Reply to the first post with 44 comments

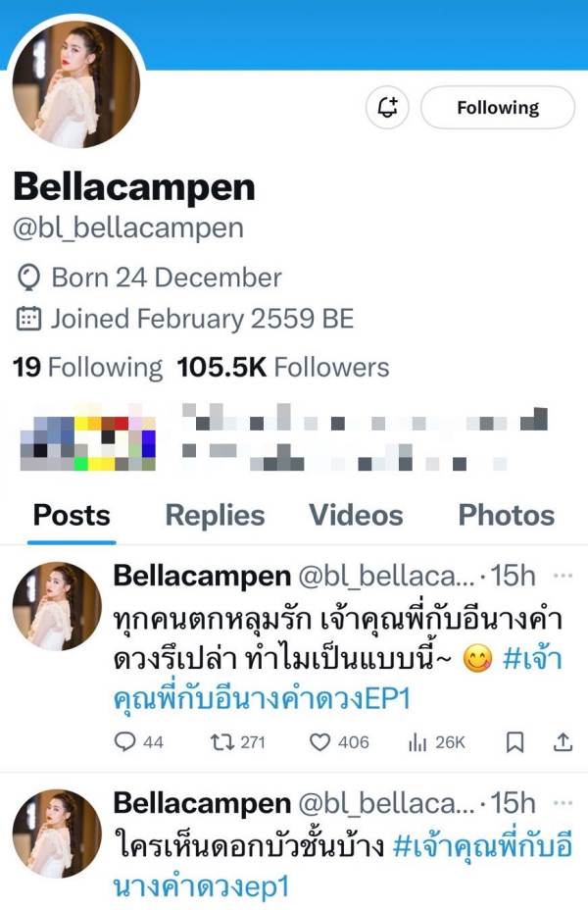click(138, 741)
